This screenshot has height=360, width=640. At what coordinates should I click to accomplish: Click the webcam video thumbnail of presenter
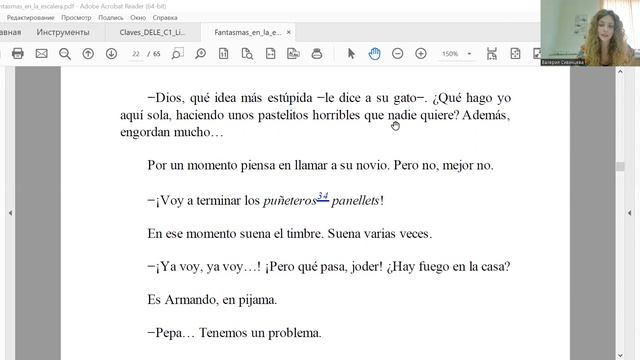click(x=590, y=33)
